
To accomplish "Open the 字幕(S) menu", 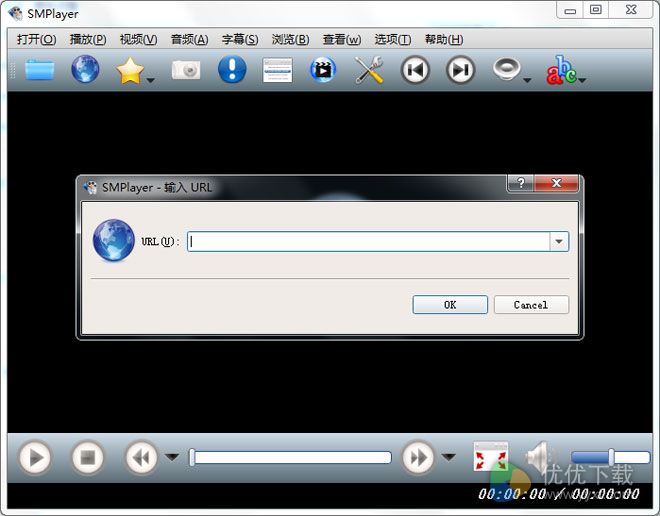I will 240,40.
